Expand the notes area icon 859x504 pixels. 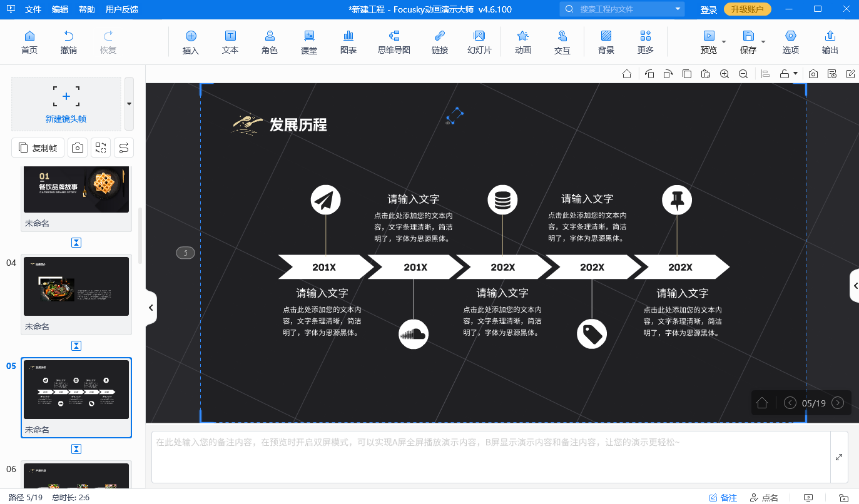(x=839, y=457)
